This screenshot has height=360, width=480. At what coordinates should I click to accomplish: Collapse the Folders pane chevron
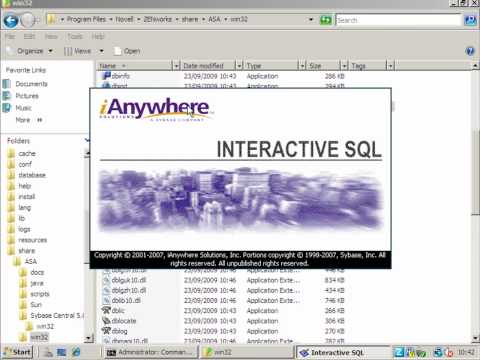[87, 140]
